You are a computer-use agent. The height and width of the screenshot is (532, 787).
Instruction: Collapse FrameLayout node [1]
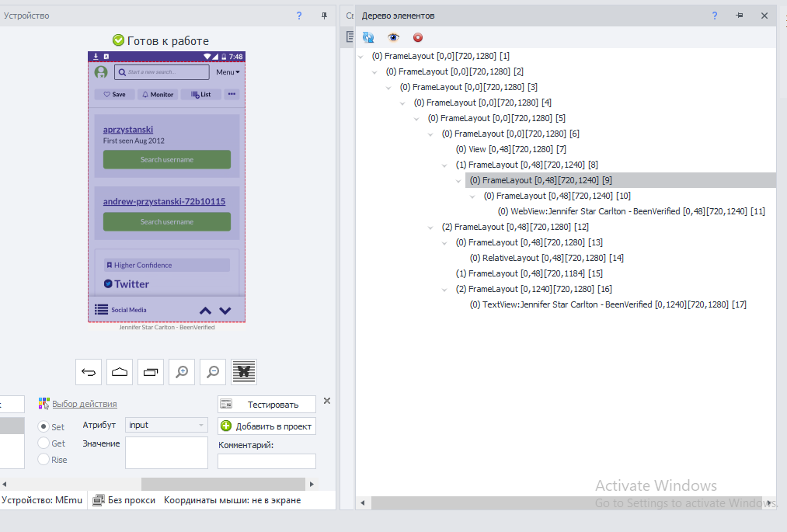(x=360, y=57)
